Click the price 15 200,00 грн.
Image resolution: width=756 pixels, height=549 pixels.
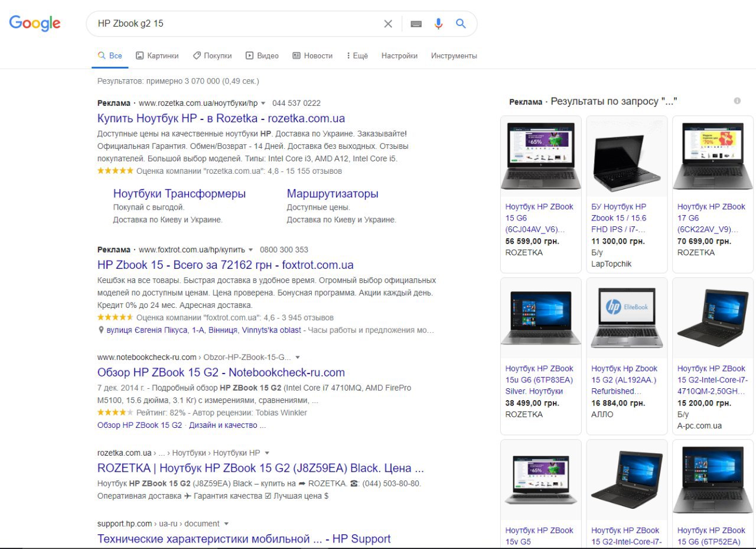[x=704, y=403]
